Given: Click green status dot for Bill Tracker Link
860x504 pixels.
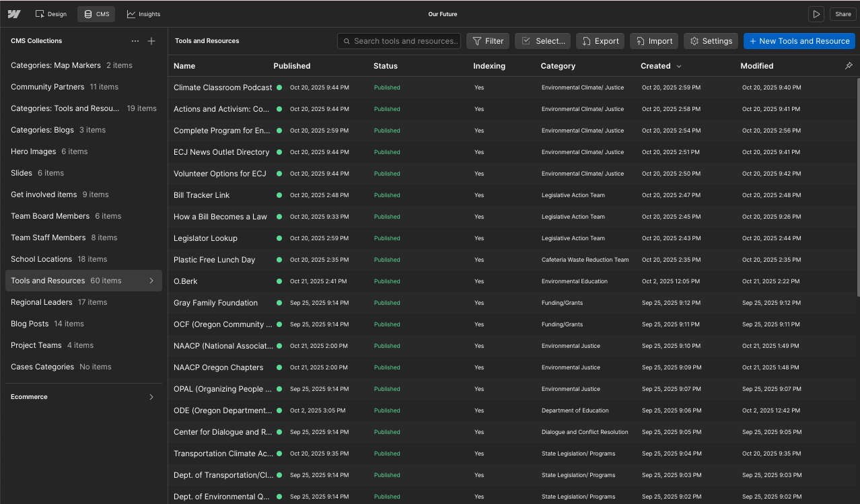Looking at the screenshot, I should [x=279, y=195].
